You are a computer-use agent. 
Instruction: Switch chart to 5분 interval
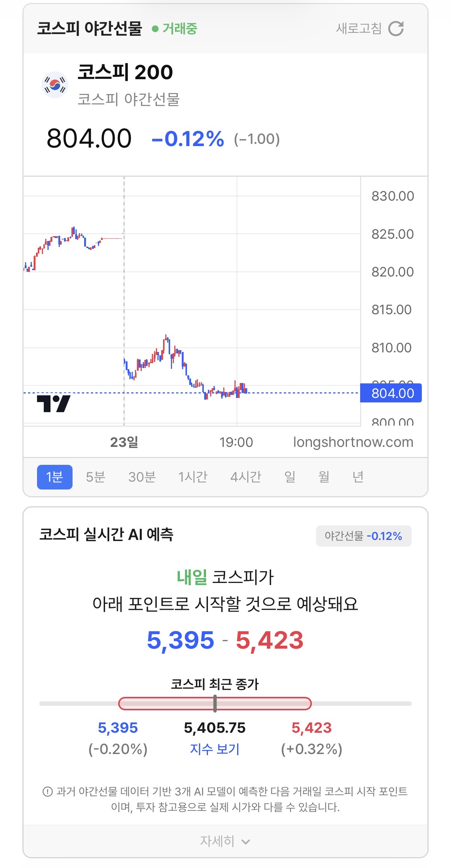95,477
